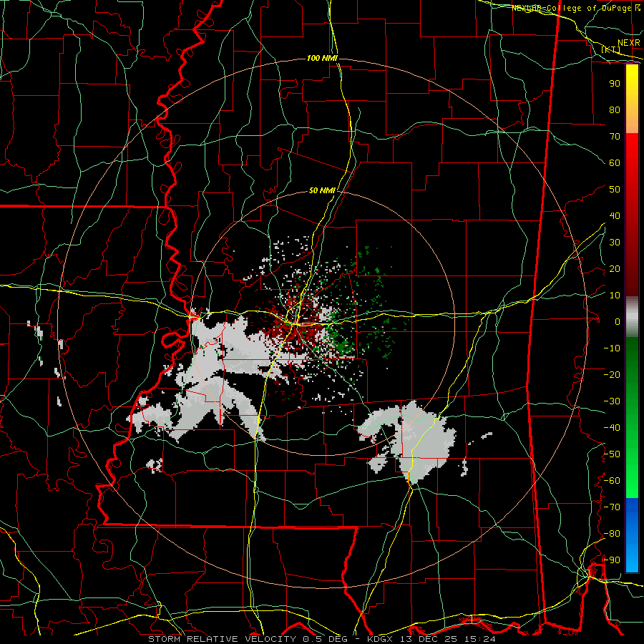Viewport: 644px width, 644px height.
Task: Click the 80 value on velocity scale
Action: click(615, 110)
